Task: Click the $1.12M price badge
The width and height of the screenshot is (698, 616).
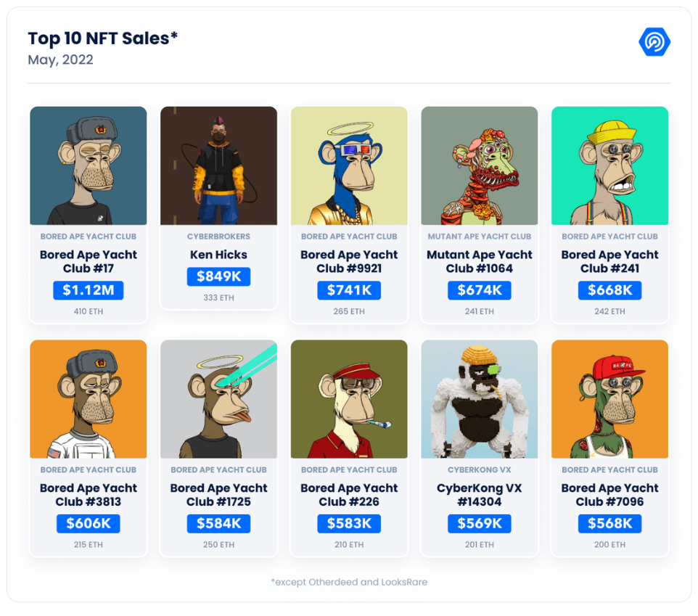Action: 89,290
